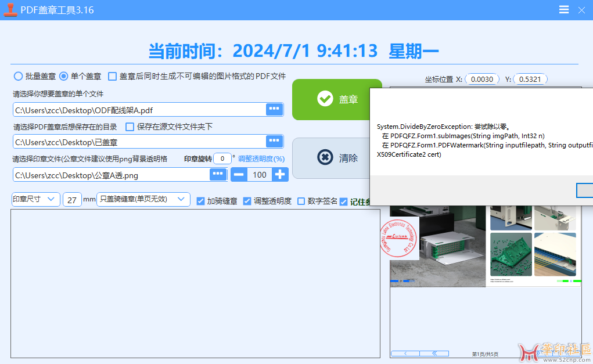Open the hamburger menu in title bar

tap(564, 10)
